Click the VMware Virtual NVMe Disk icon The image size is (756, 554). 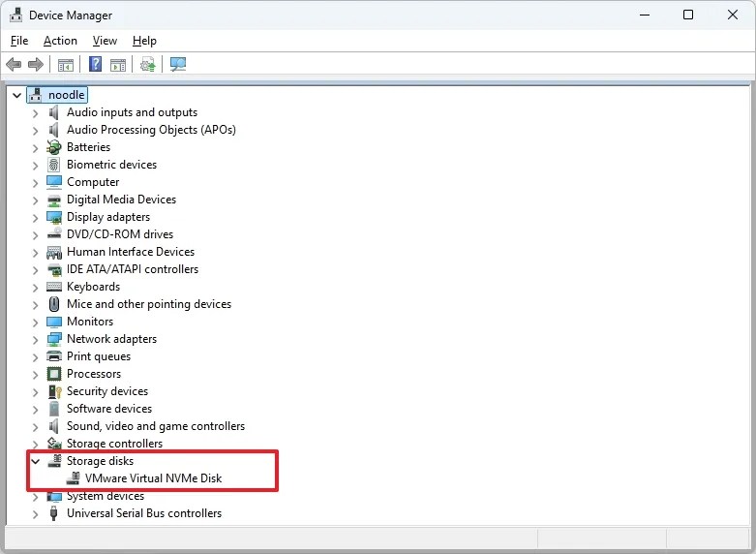pos(73,478)
